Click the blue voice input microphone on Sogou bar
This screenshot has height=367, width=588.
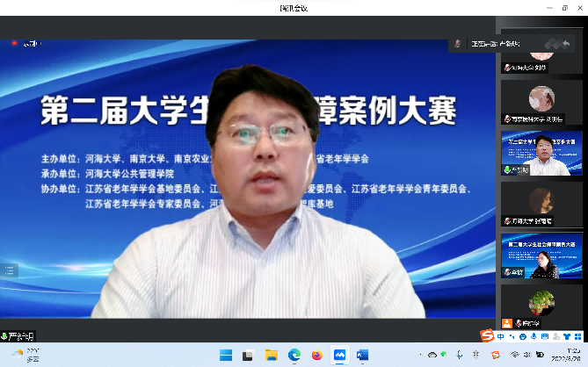534,336
